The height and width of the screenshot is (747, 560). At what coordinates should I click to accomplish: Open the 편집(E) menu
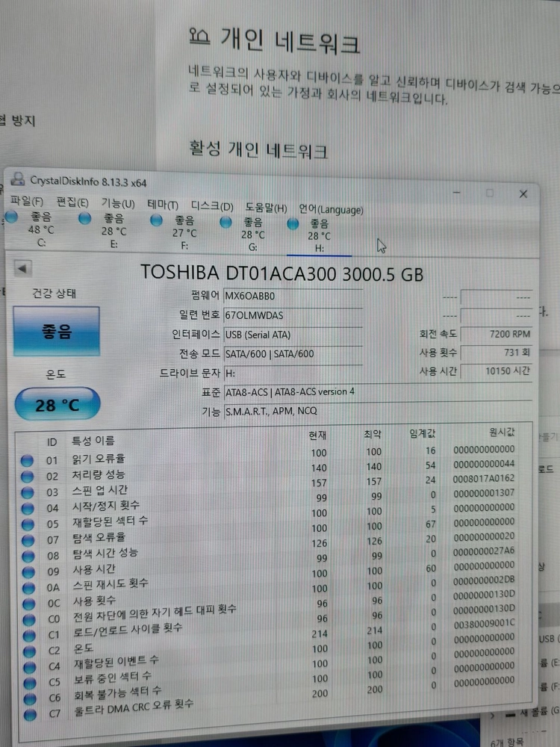tap(72, 202)
